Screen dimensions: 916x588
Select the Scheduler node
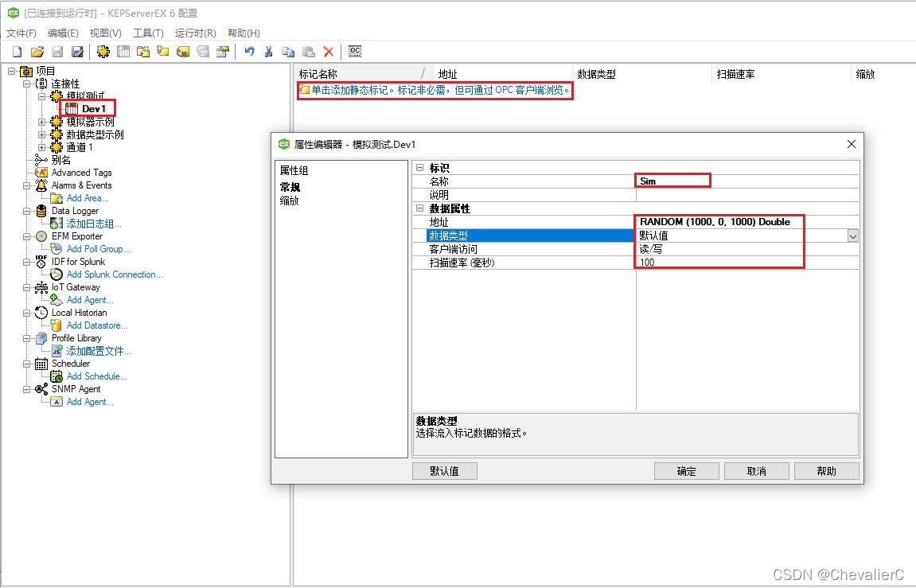tap(70, 364)
